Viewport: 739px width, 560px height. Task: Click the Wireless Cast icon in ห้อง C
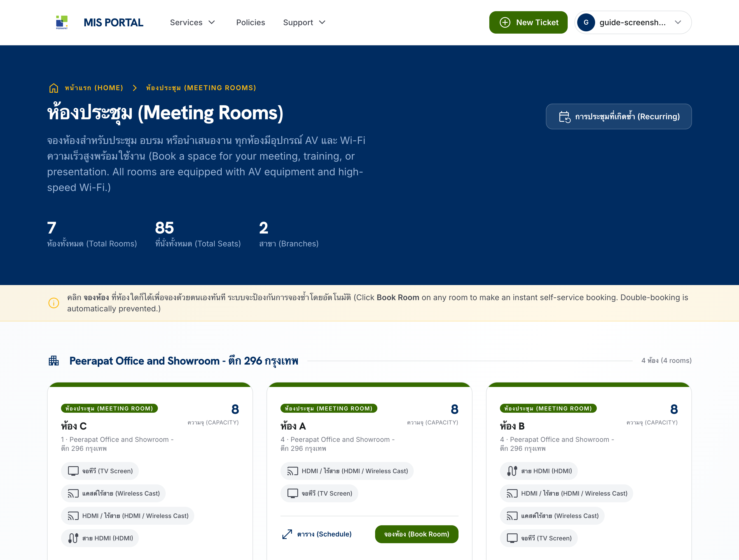[x=73, y=493]
